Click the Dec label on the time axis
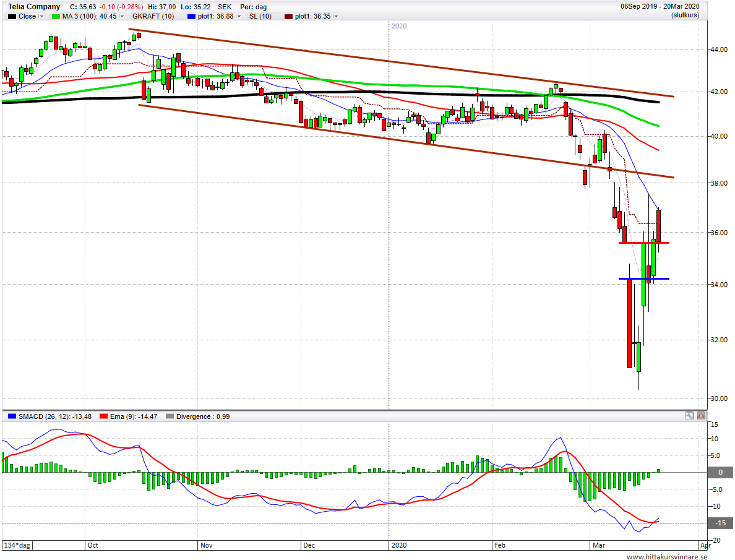Viewport: 735px width, 560px height. [x=309, y=545]
